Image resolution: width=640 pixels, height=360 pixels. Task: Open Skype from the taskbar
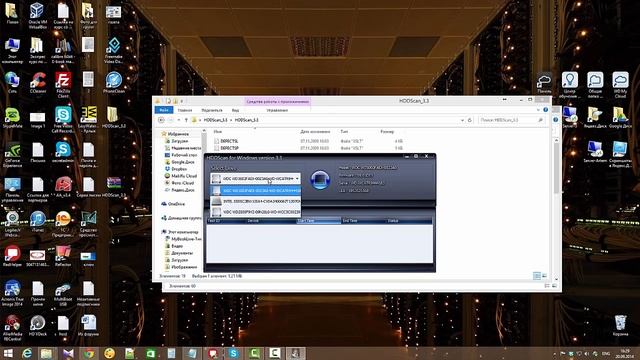click(233, 353)
